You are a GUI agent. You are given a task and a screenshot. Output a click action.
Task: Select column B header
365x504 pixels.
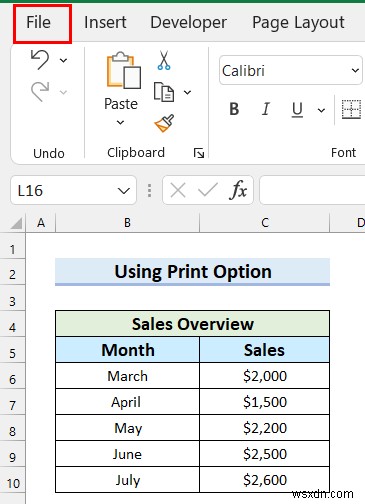pyautogui.click(x=127, y=222)
